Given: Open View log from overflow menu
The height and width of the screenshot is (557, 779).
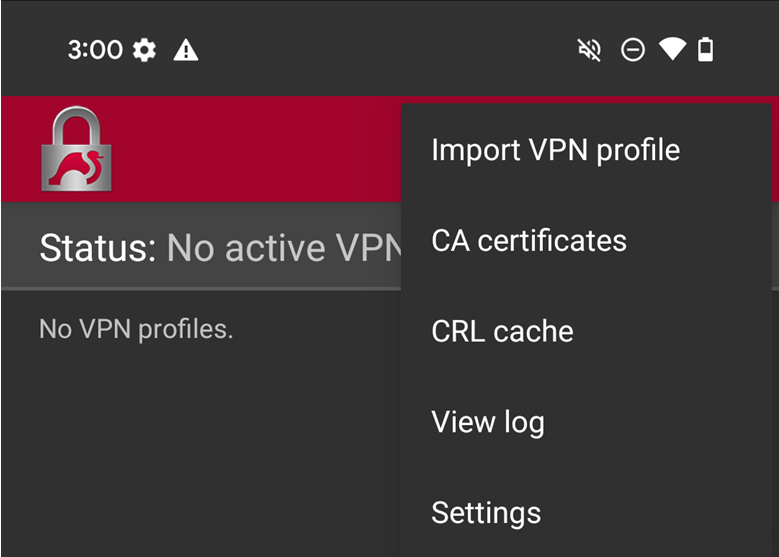Looking at the screenshot, I should point(487,422).
